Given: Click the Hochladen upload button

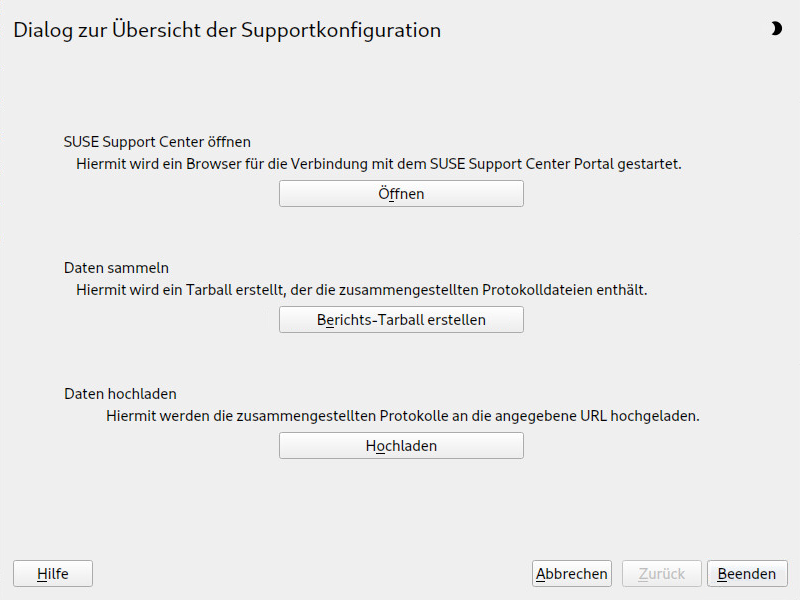Looking at the screenshot, I should pyautogui.click(x=401, y=445).
